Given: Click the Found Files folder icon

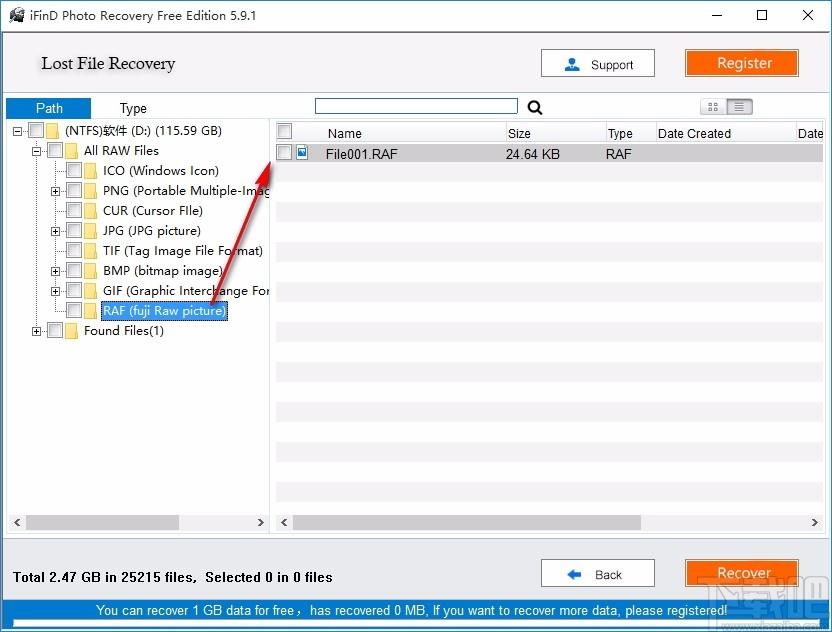Looking at the screenshot, I should click(71, 331).
